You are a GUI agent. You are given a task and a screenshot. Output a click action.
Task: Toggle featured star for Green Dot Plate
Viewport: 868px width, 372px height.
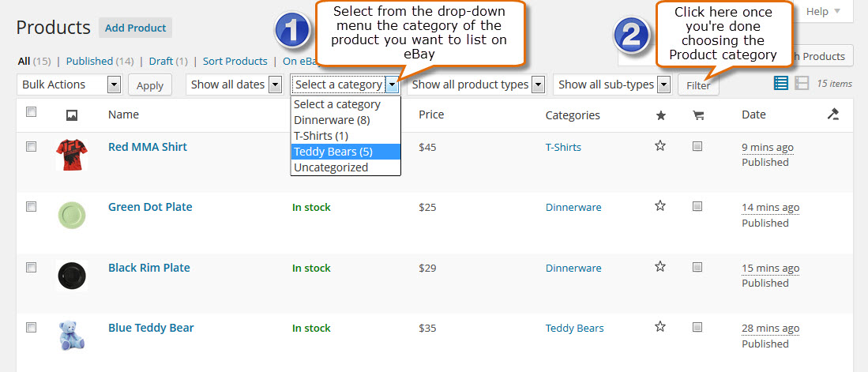tap(659, 206)
